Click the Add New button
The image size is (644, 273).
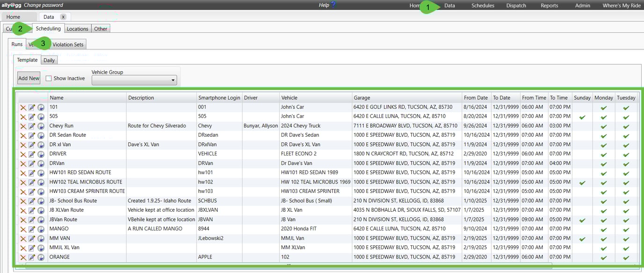28,78
